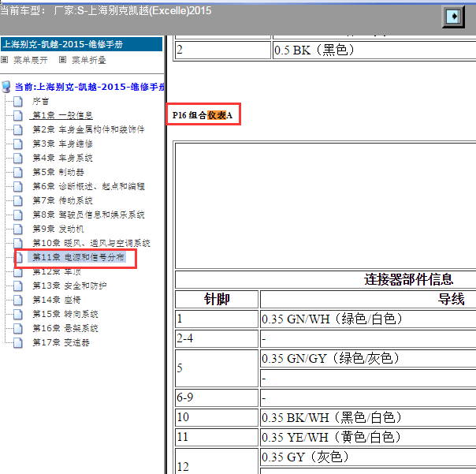The width and height of the screenshot is (476, 474).
Task: Click cell 0.35 GY（灰色）
Action: tap(368, 457)
